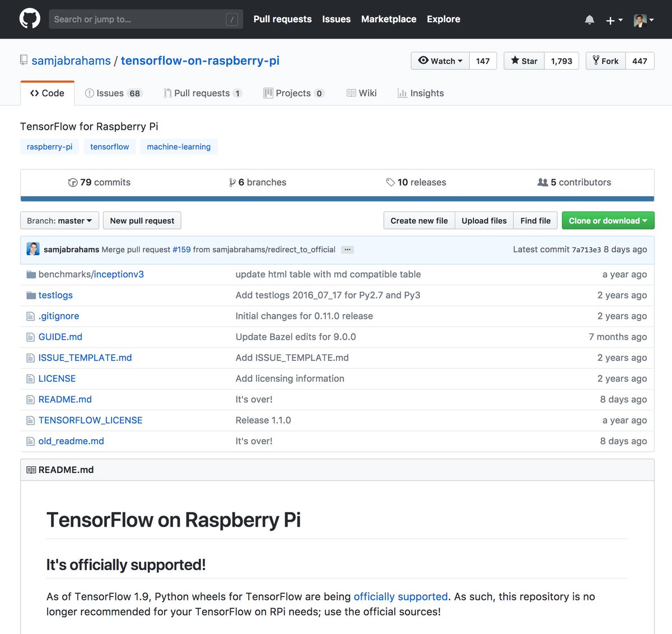Open ISSUE_TEMPLATE.md file
This screenshot has height=634, width=672.
tap(85, 358)
